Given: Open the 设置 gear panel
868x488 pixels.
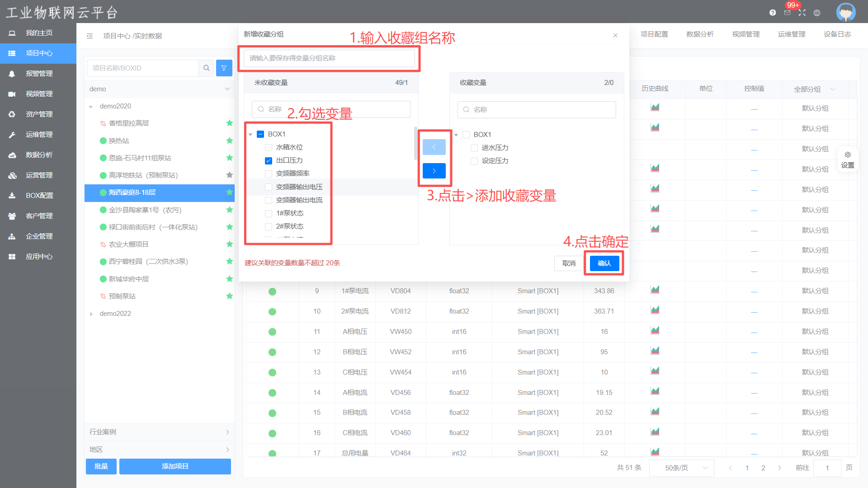Looking at the screenshot, I should coord(848,160).
